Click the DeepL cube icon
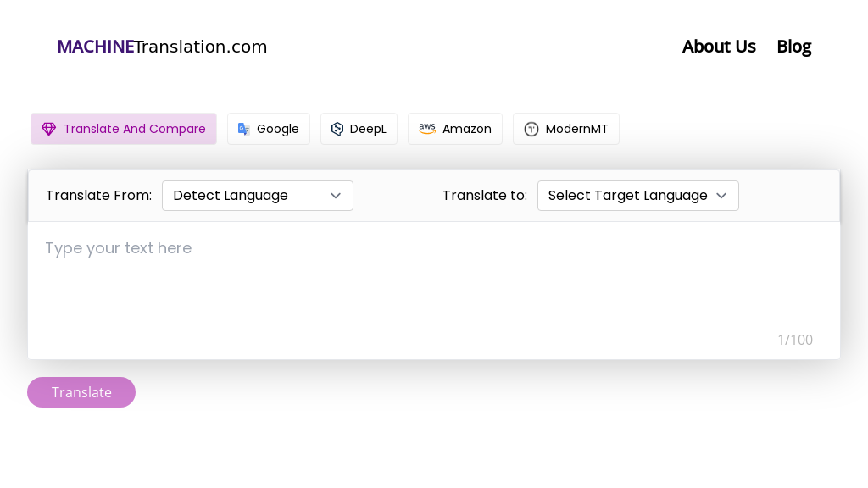 click(x=337, y=129)
